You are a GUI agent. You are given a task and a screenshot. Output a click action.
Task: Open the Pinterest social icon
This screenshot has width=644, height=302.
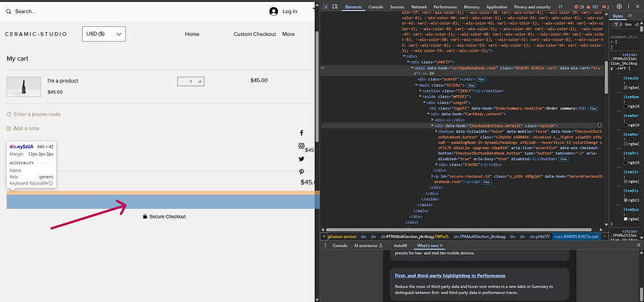point(301,172)
